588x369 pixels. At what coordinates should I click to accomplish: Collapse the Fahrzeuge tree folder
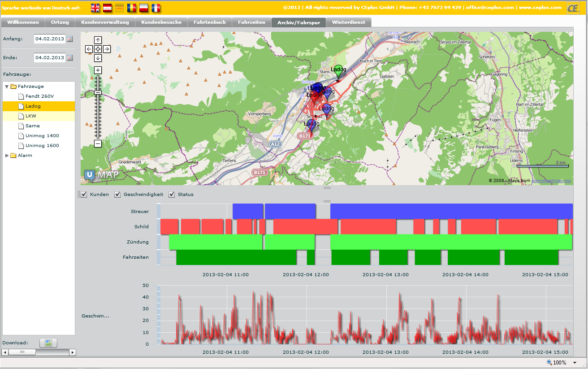(7, 87)
